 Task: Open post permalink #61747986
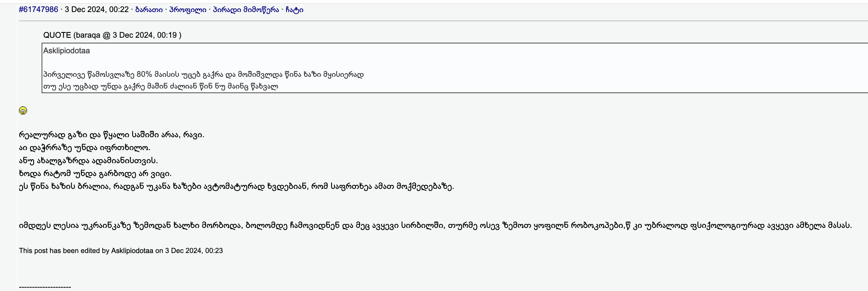[x=38, y=10]
